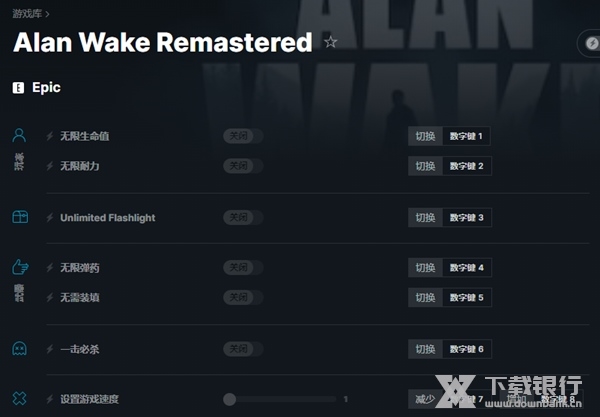Image resolution: width=600 pixels, height=417 pixels.
Task: Click the 数字键 6 hotkey field
Action: (x=466, y=349)
